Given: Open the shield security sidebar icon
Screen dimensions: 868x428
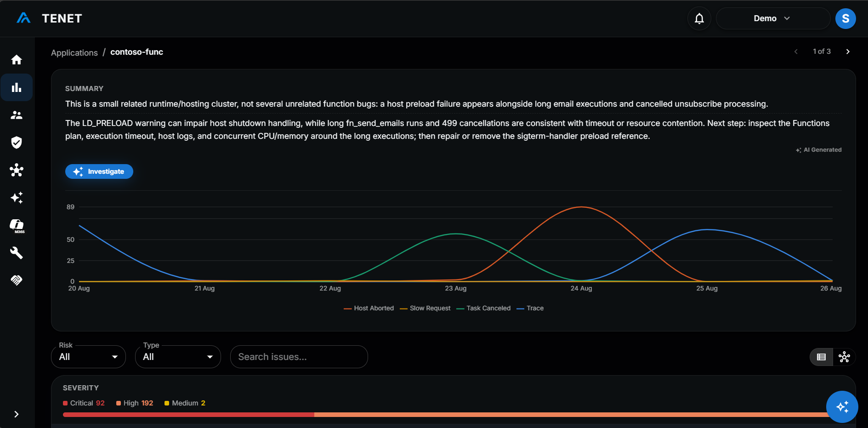Looking at the screenshot, I should click(x=17, y=143).
